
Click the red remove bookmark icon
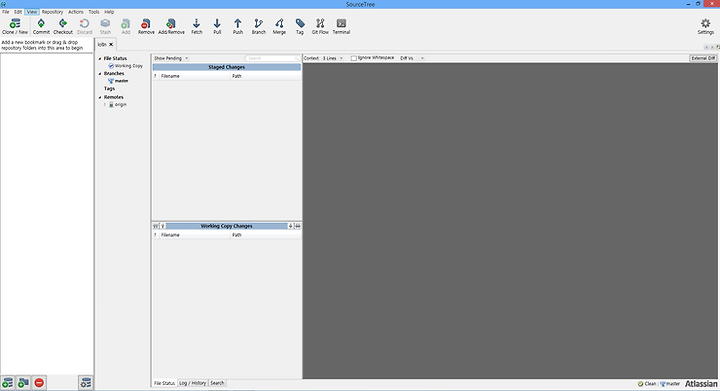point(39,382)
